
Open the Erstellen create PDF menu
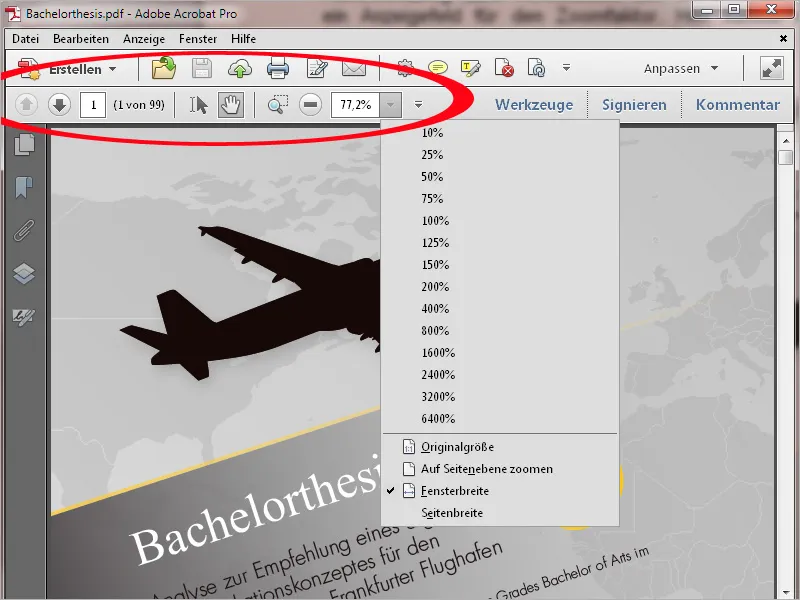[67, 69]
